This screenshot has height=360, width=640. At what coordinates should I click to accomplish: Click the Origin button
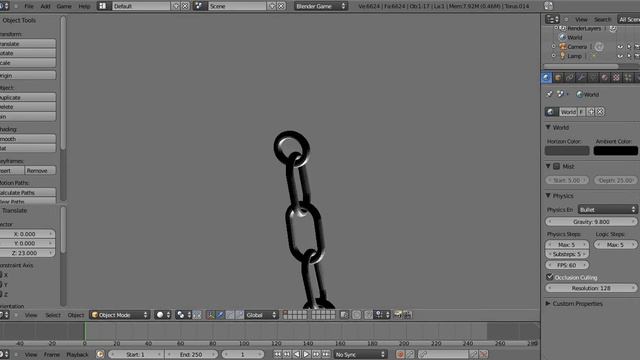coord(28,75)
